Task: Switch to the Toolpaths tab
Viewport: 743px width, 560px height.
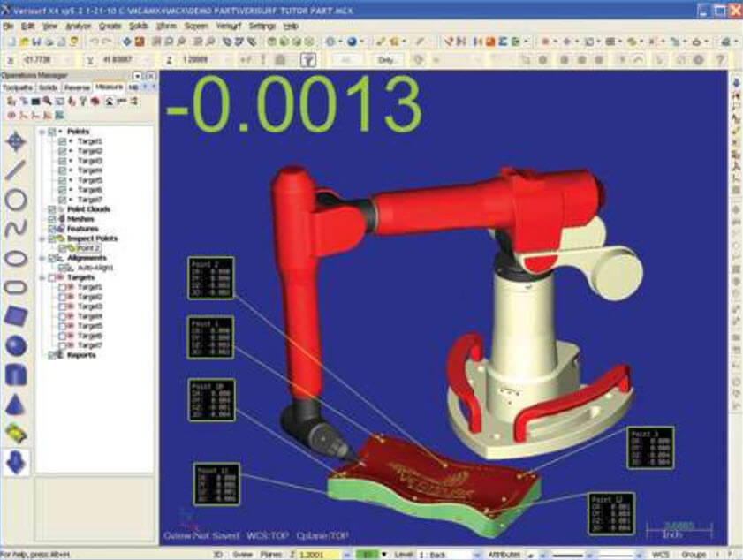Action: 18,87
